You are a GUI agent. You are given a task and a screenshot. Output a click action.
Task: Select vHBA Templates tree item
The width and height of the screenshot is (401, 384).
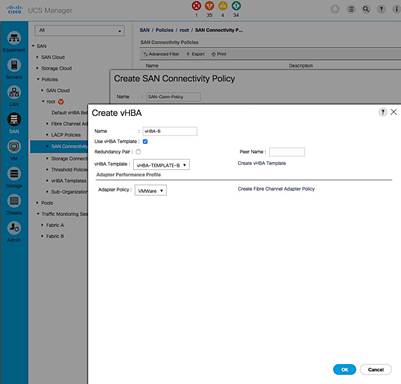(69, 181)
